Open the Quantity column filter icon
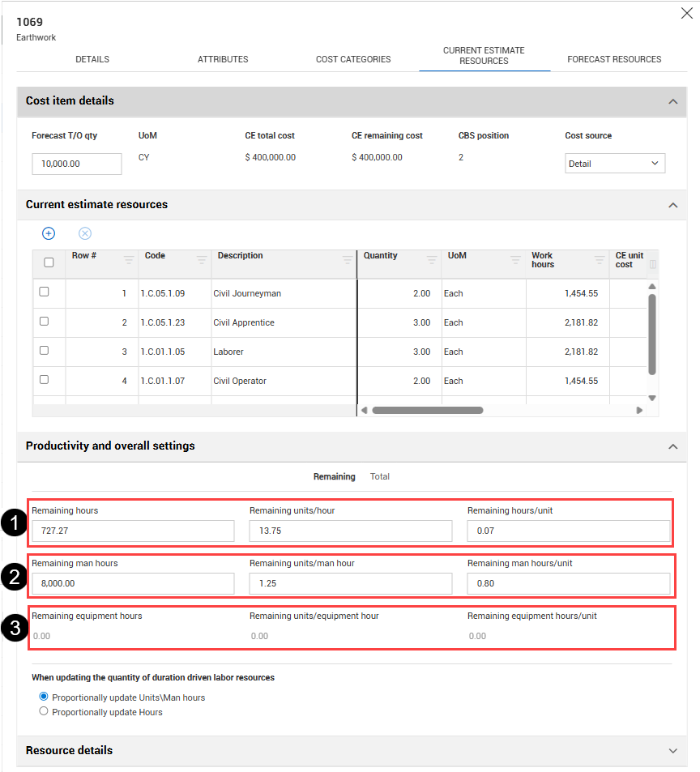Viewport: 700px width, 772px height. 432,259
